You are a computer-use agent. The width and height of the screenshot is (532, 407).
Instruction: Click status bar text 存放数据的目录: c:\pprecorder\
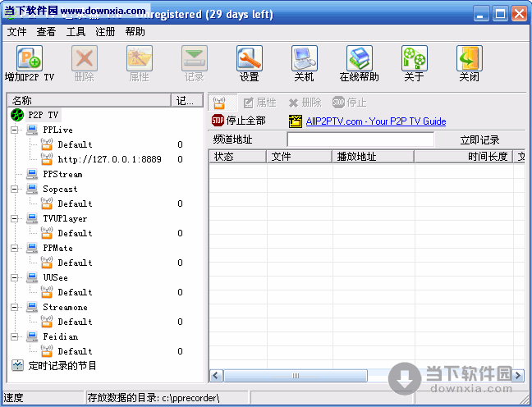[154, 397]
